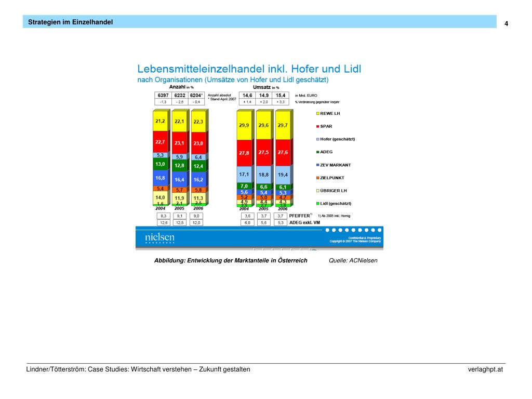Click the 'PFEIFFER' row label
The image size is (532, 399).
pyautogui.click(x=300, y=216)
